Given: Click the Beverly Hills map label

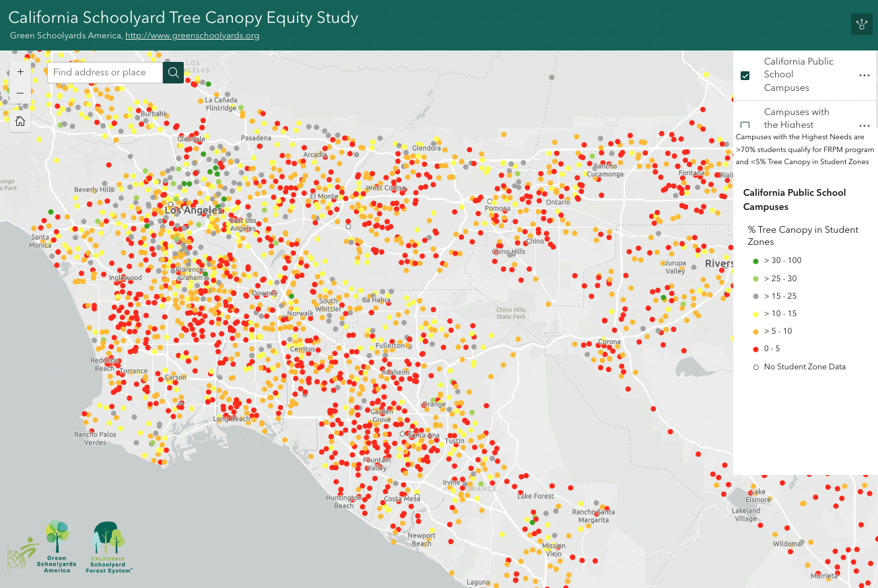Looking at the screenshot, I should [94, 190].
